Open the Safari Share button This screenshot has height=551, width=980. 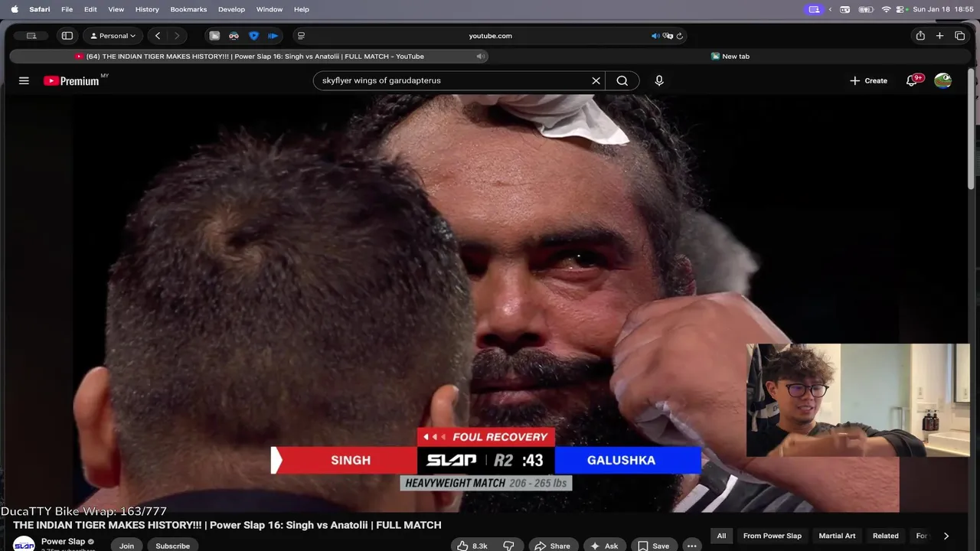click(x=920, y=36)
